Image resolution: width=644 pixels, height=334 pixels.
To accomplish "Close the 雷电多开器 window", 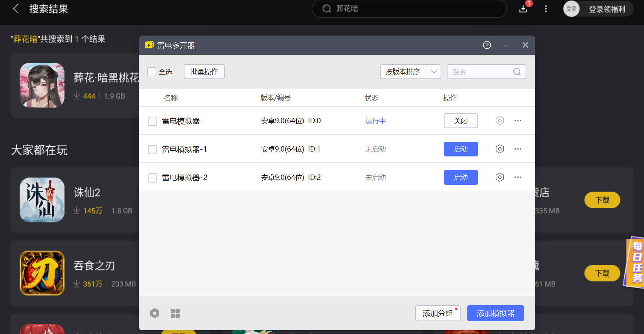I will coord(525,45).
